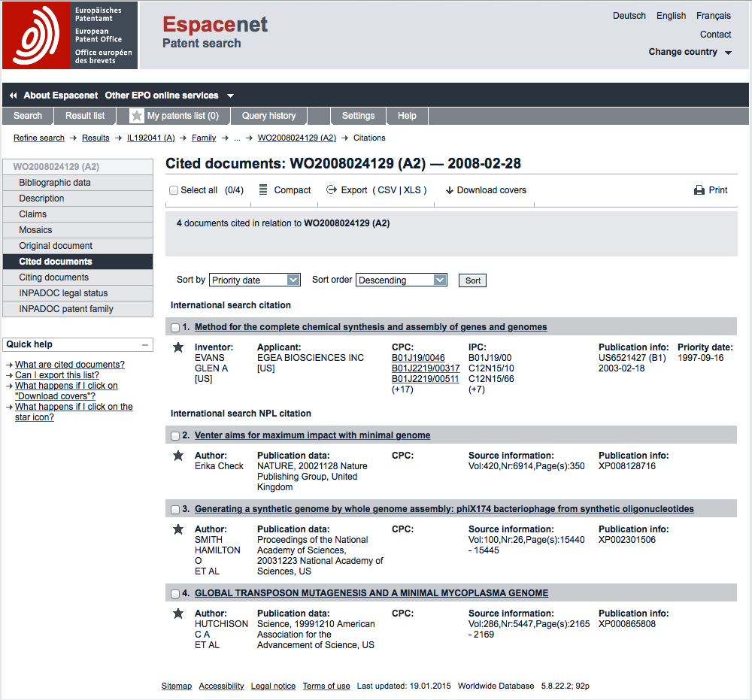Viewport: 752px width, 700px height.
Task: Click the Download covers arrow icon
Action: pyautogui.click(x=450, y=190)
